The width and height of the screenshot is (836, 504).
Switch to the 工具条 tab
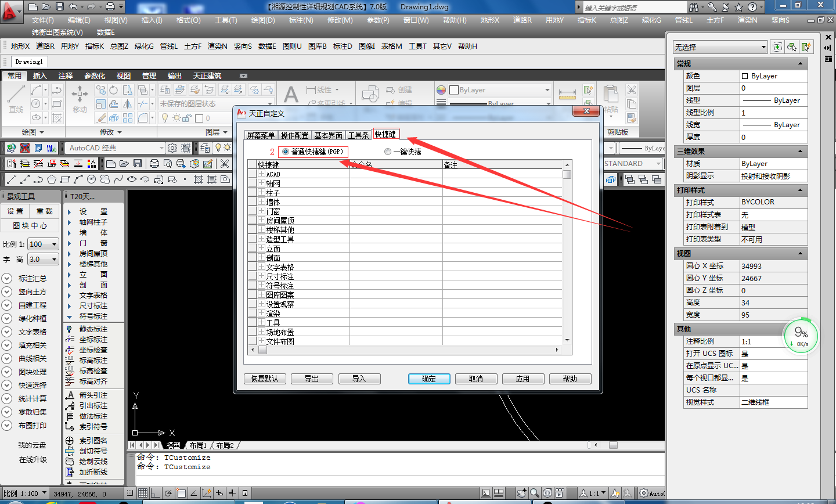[358, 135]
